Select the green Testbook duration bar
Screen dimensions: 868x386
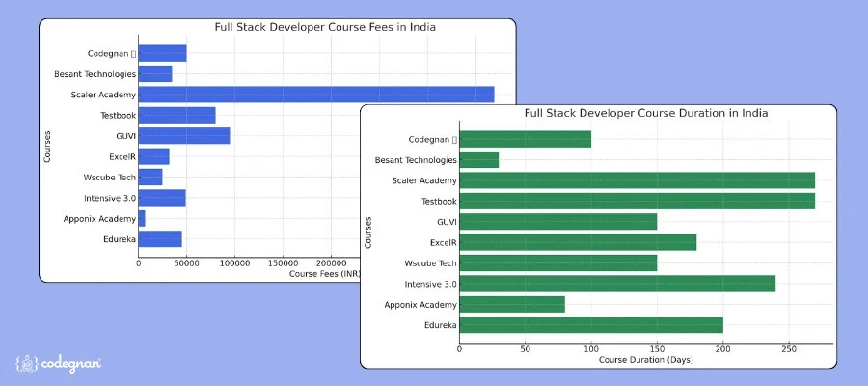point(637,201)
